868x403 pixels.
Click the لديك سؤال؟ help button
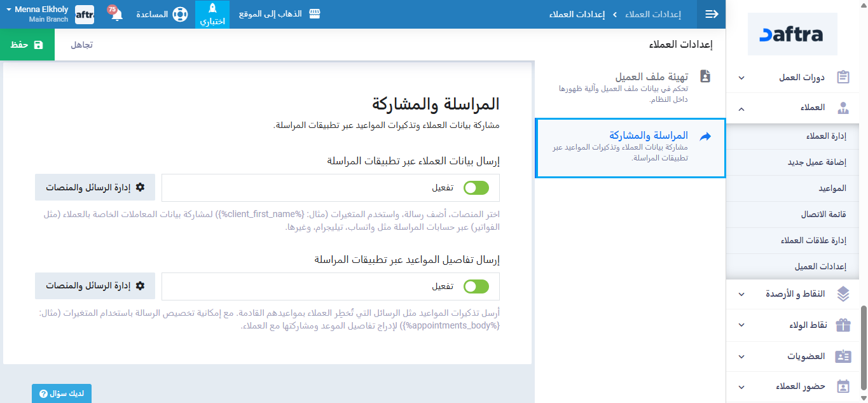[62, 393]
